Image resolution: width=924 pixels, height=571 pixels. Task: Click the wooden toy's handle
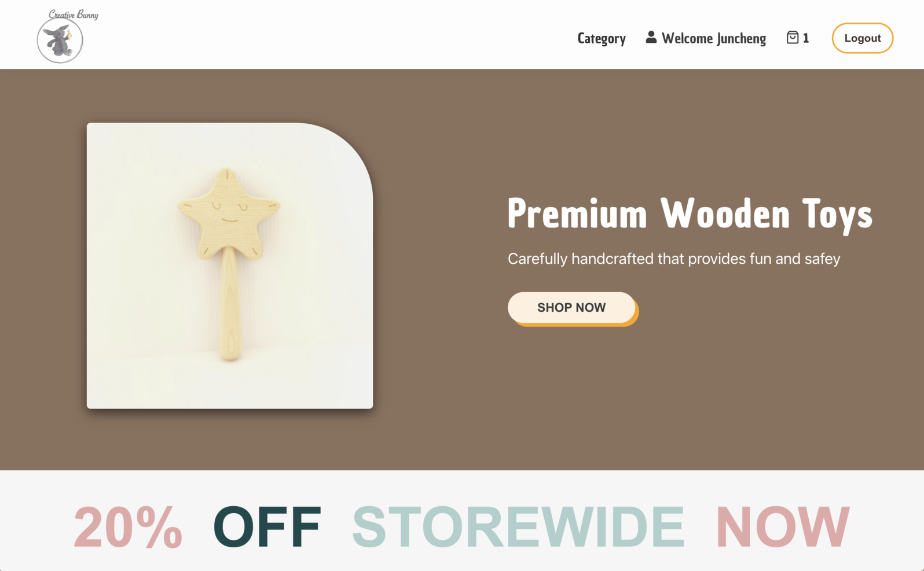click(230, 304)
